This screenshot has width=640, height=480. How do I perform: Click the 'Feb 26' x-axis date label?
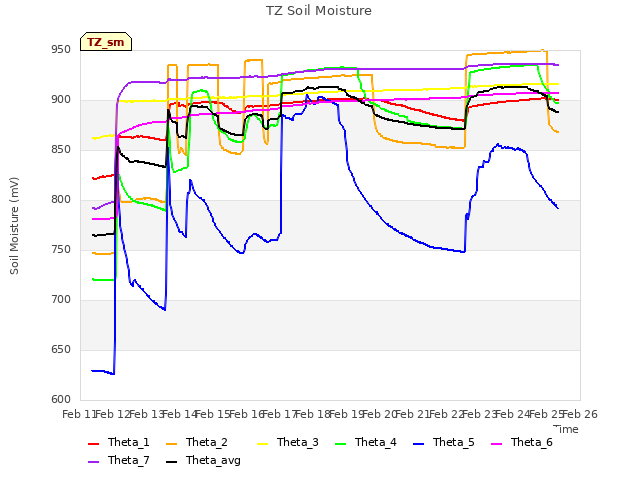click(x=580, y=415)
